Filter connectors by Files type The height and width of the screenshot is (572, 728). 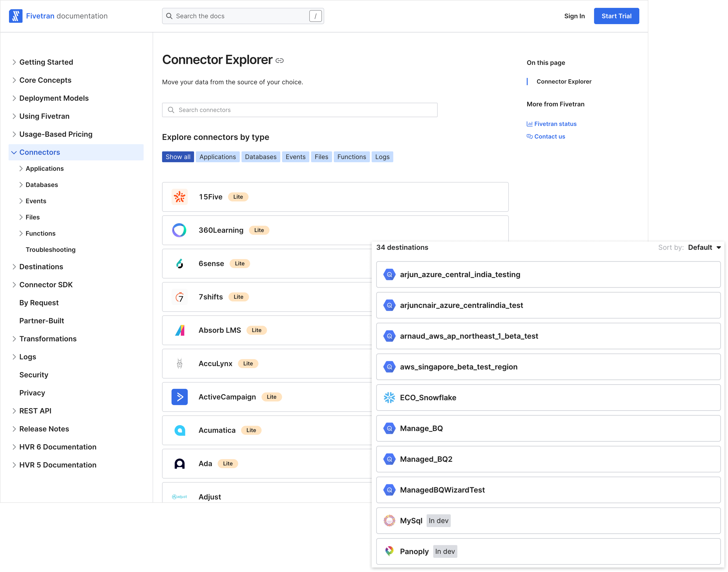321,157
